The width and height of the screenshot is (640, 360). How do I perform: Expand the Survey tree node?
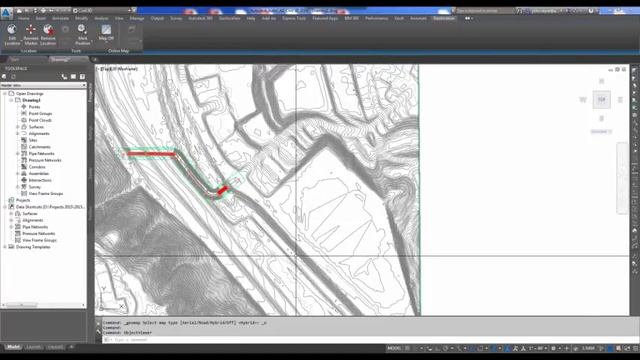[x=18, y=187]
